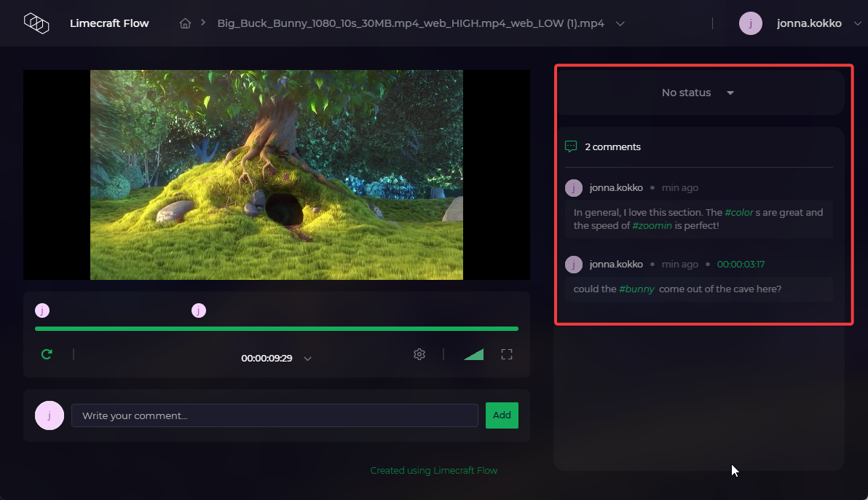The image size is (868, 500).
Task: Click the Write your comment input field
Action: (x=275, y=415)
